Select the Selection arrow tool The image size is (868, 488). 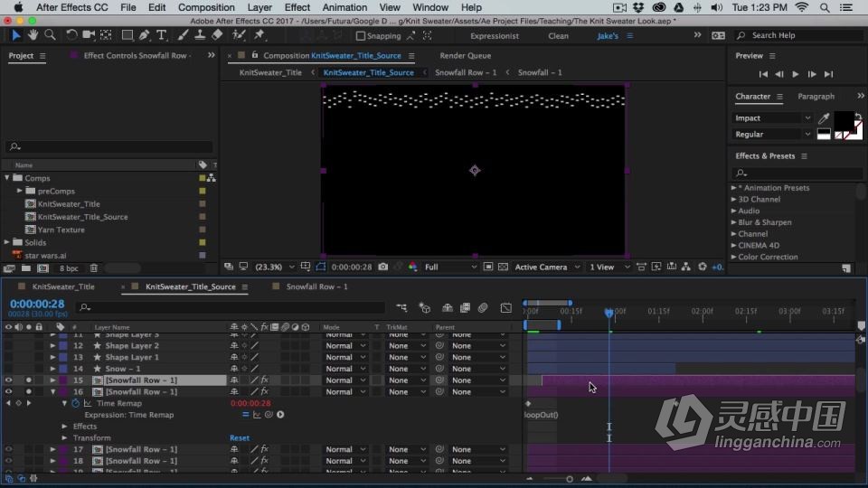tap(15, 35)
